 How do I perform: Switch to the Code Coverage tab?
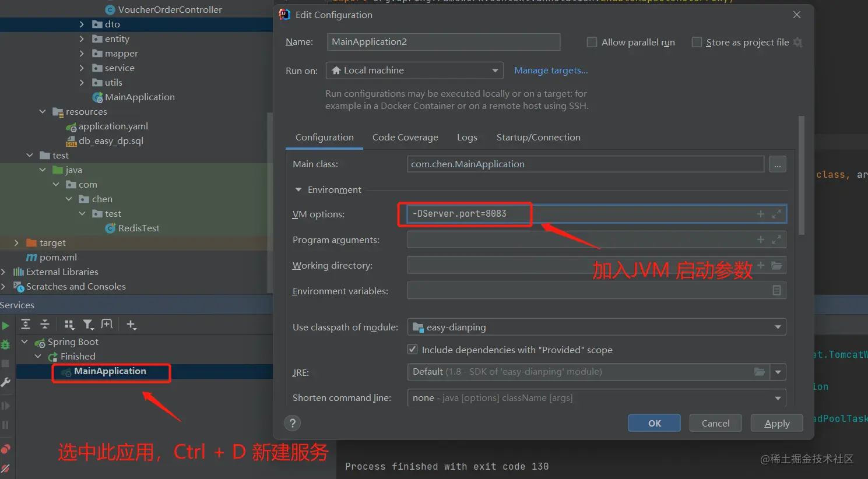coord(405,138)
